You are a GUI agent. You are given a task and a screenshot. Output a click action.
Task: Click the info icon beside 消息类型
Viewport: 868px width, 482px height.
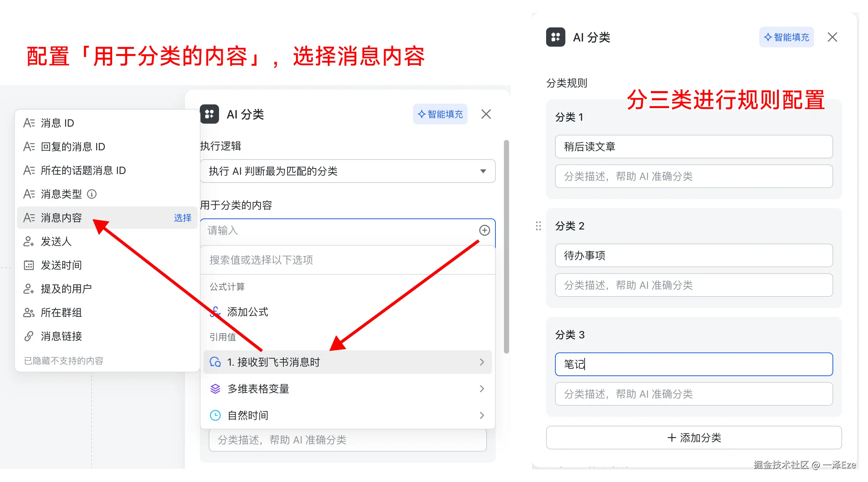coord(92,194)
